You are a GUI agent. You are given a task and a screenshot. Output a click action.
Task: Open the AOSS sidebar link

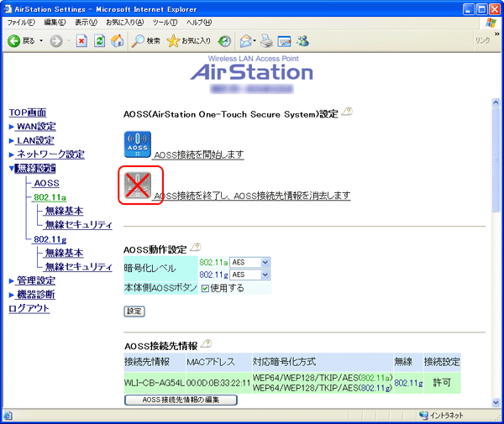[x=46, y=183]
